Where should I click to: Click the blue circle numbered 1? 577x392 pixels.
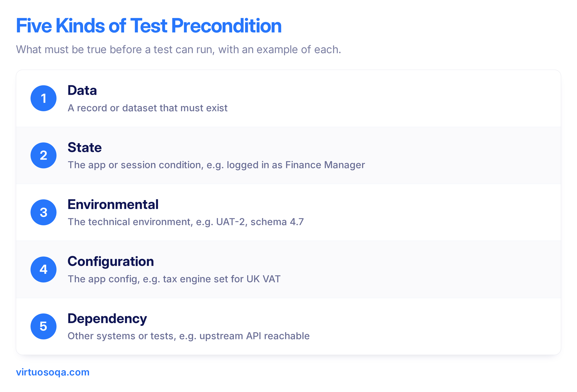[43, 98]
